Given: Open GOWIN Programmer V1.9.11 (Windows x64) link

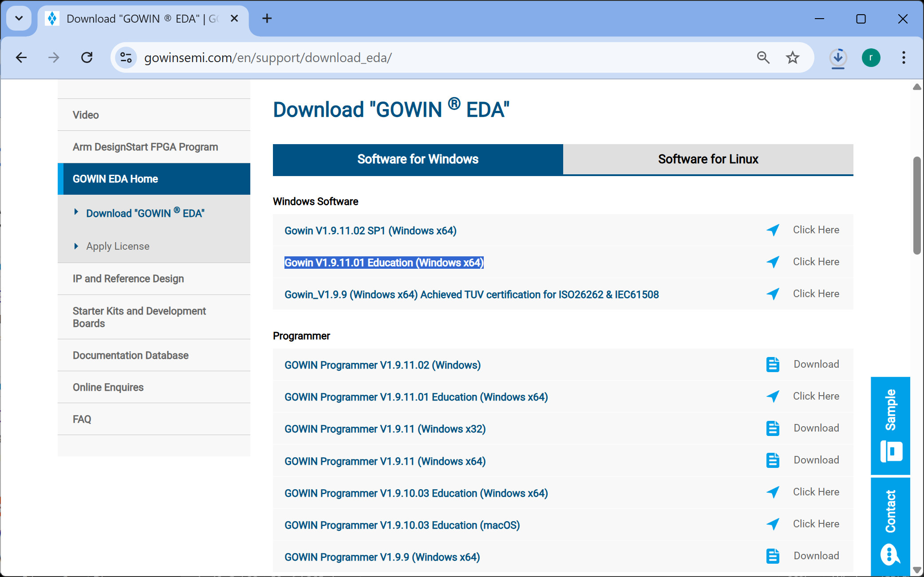Looking at the screenshot, I should 385,461.
